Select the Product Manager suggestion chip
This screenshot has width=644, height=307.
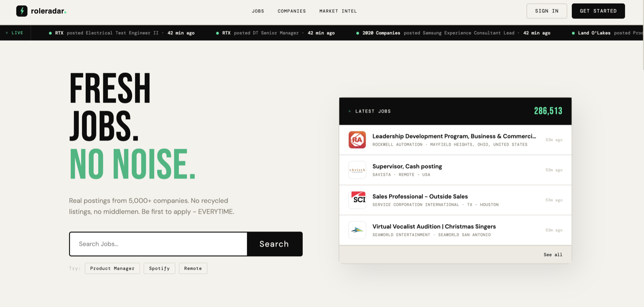tap(112, 268)
